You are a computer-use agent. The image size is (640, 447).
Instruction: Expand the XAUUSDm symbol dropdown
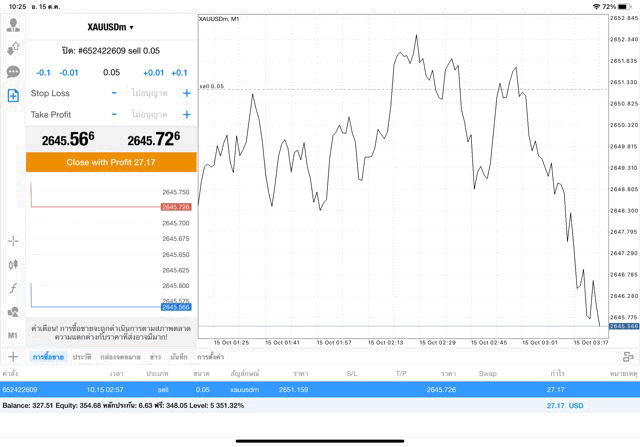[x=110, y=28]
